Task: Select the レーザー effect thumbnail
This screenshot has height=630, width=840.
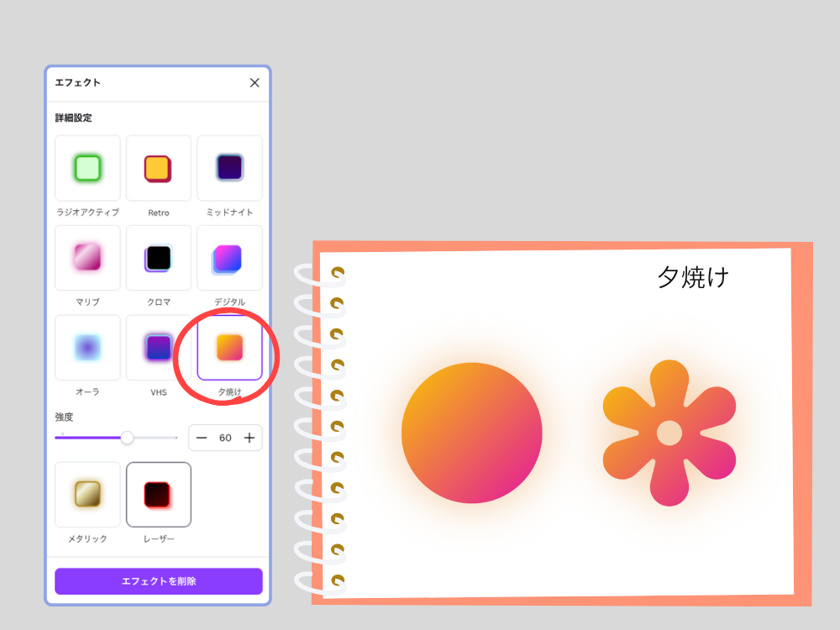Action: pyautogui.click(x=159, y=495)
